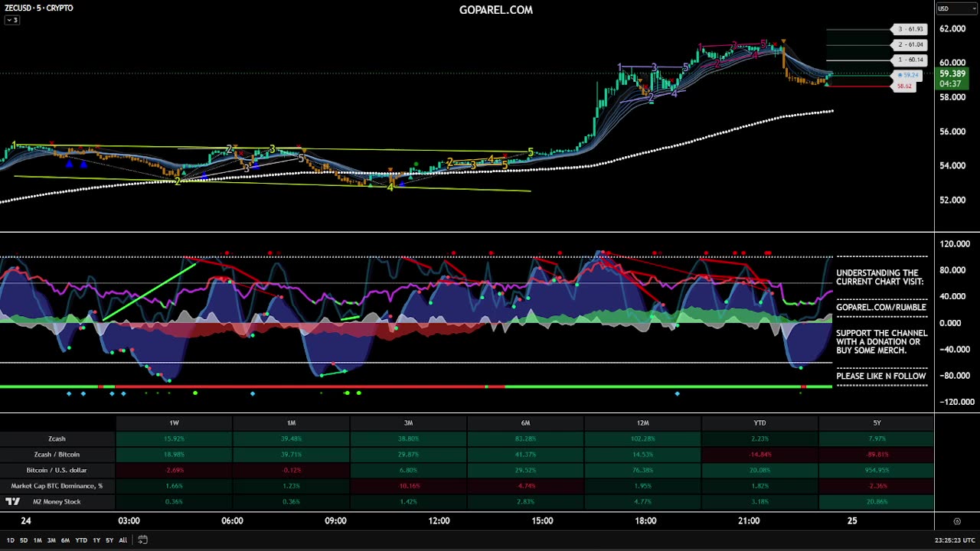Click the red stop label 58.62

[x=905, y=86]
